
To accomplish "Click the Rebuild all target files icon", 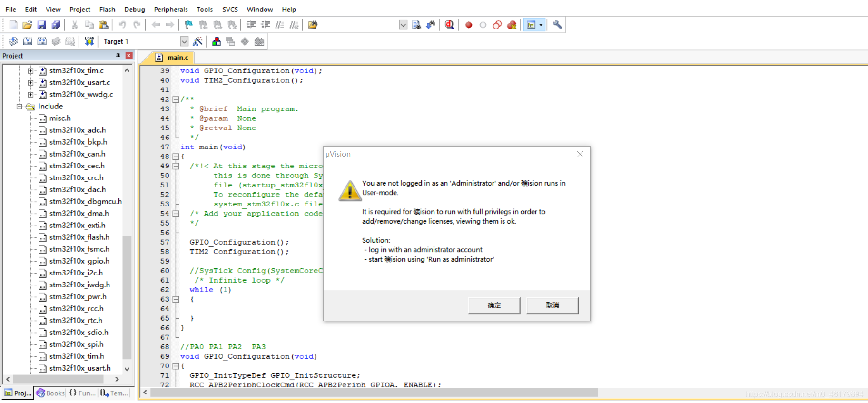I will coord(42,41).
